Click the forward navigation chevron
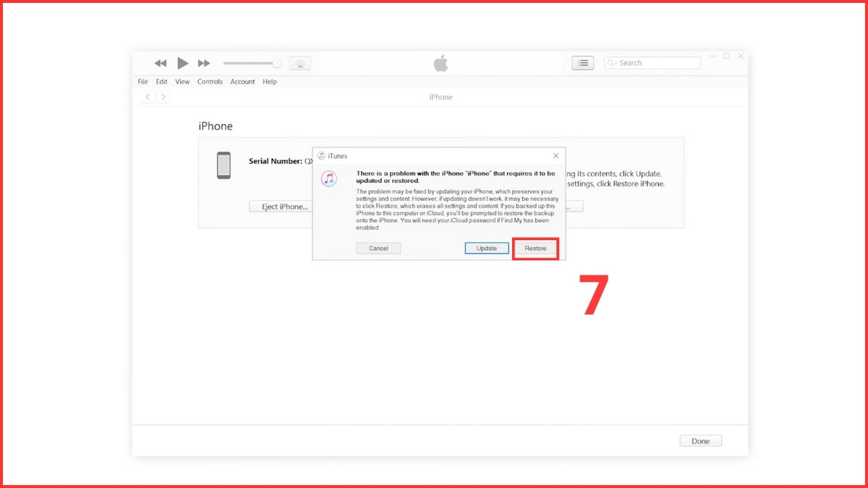The image size is (868, 488). click(x=163, y=96)
